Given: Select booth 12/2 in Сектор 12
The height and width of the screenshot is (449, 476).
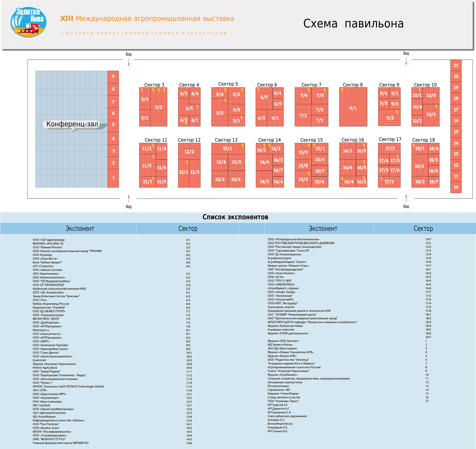Looking at the screenshot, I should click(x=189, y=151).
